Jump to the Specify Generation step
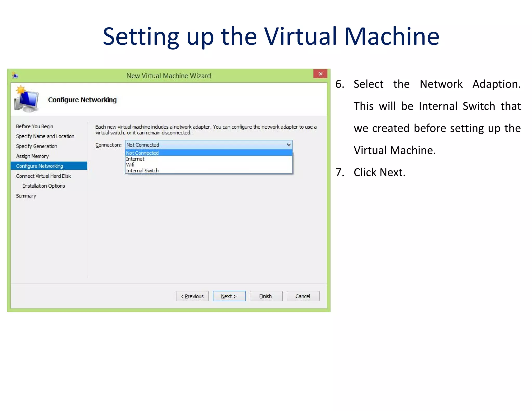Screen dimensions: 532x411 point(37,146)
